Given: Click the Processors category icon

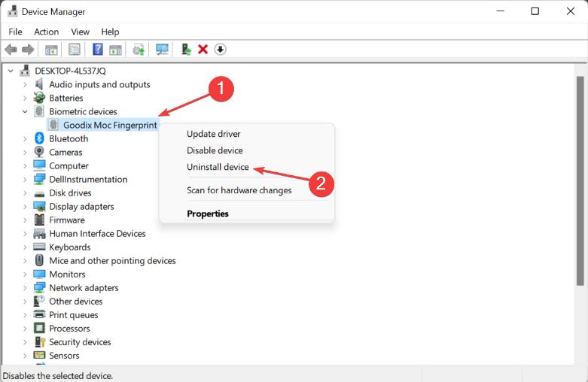Looking at the screenshot, I should point(39,328).
